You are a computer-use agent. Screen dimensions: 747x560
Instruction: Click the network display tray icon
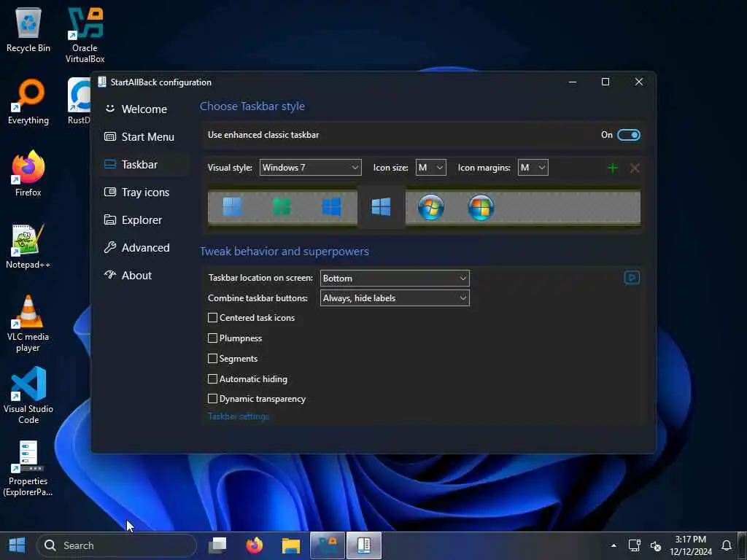(x=635, y=545)
